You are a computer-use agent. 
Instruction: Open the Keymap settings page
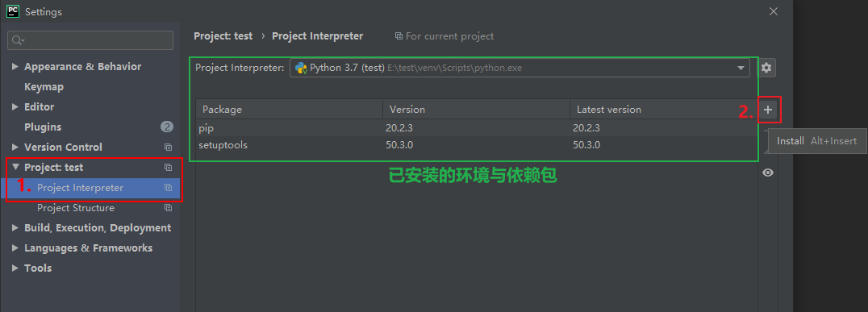click(44, 87)
